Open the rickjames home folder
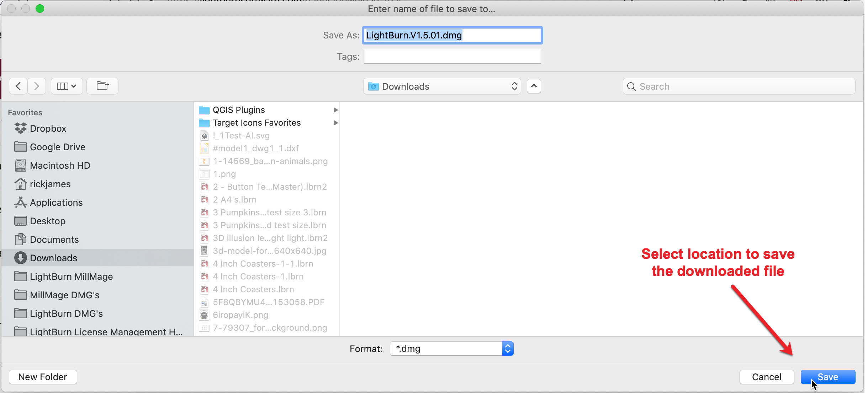Screen dimensions: 868x393 [98, 184]
